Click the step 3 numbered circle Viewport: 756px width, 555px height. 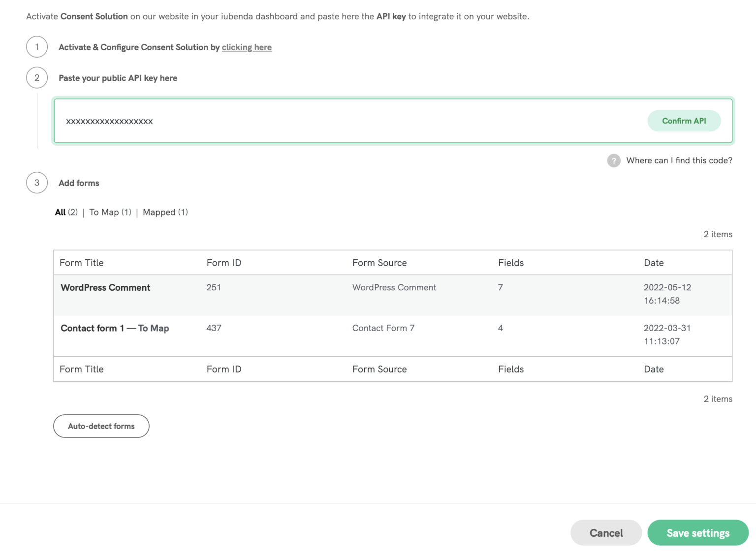(36, 183)
